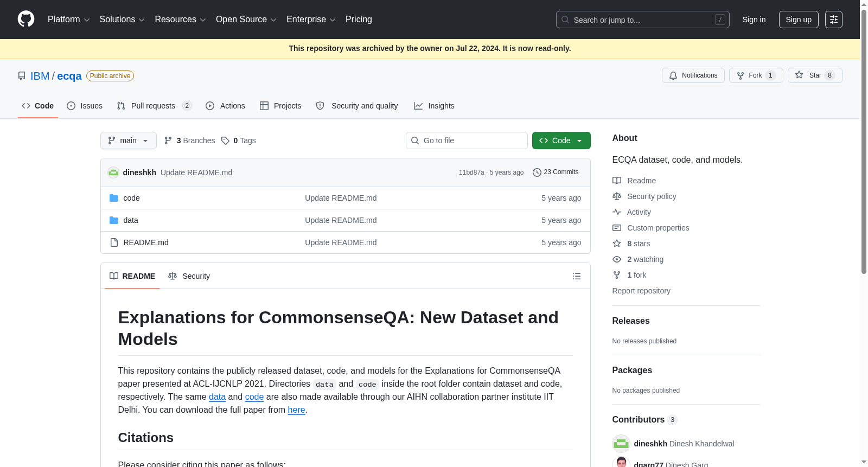Image resolution: width=868 pixels, height=467 pixels.
Task: Expand the Open Source menu
Action: (246, 20)
